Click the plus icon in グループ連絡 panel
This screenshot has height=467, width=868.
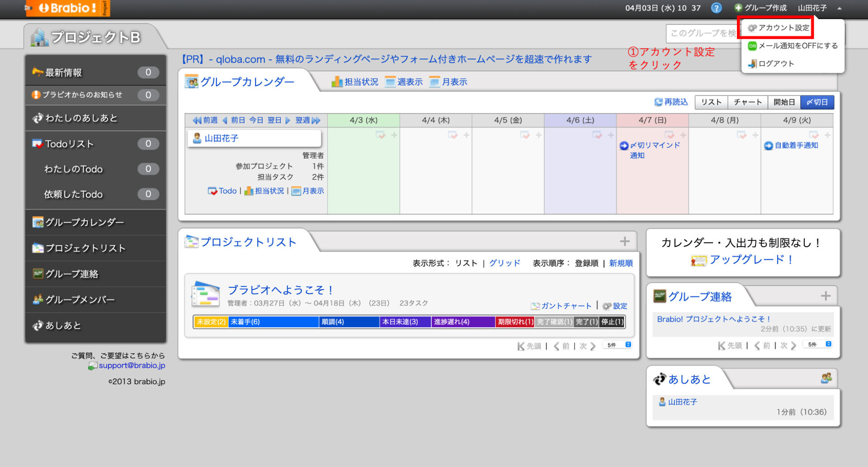coord(826,296)
